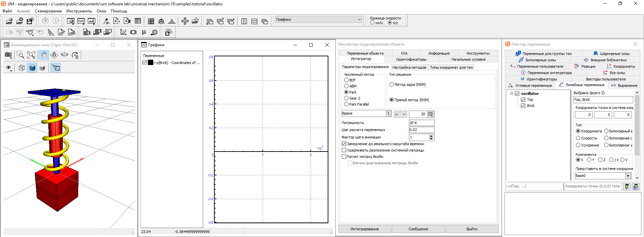Click the zoom to fit icon

[x=31, y=55]
